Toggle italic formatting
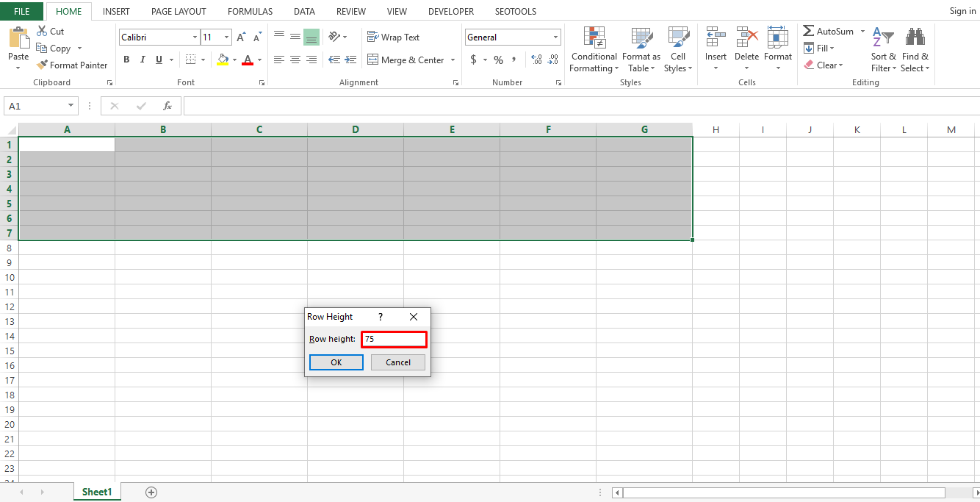The width and height of the screenshot is (980, 502). click(x=142, y=60)
